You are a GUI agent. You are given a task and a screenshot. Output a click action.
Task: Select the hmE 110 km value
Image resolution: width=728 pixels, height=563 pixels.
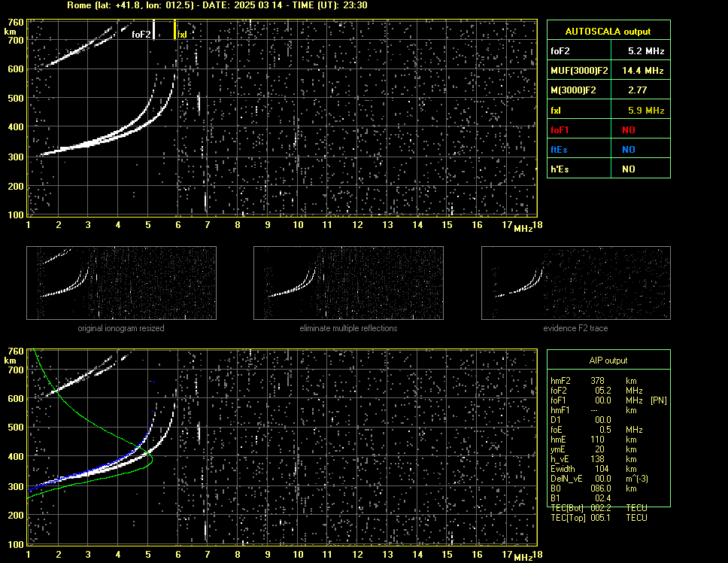(598, 440)
